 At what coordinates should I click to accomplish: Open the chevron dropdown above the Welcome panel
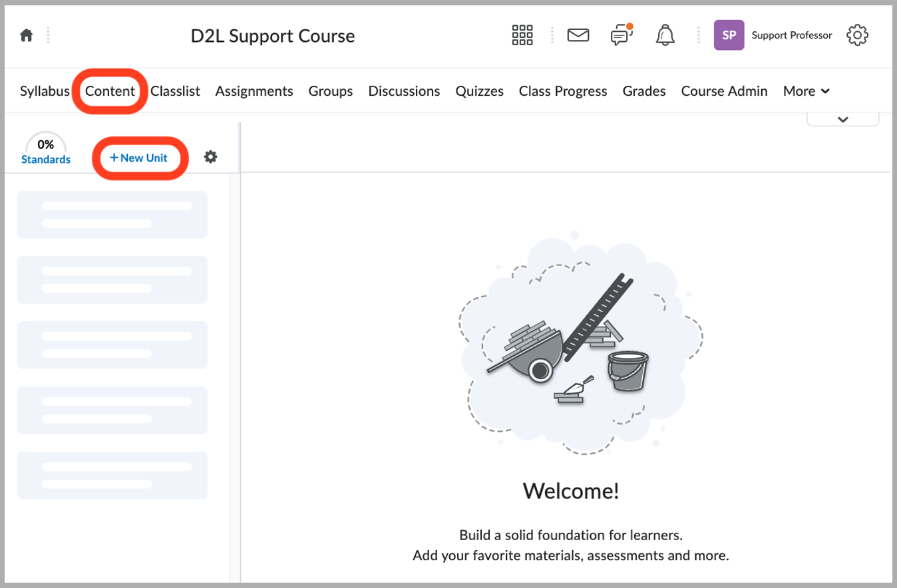842,118
